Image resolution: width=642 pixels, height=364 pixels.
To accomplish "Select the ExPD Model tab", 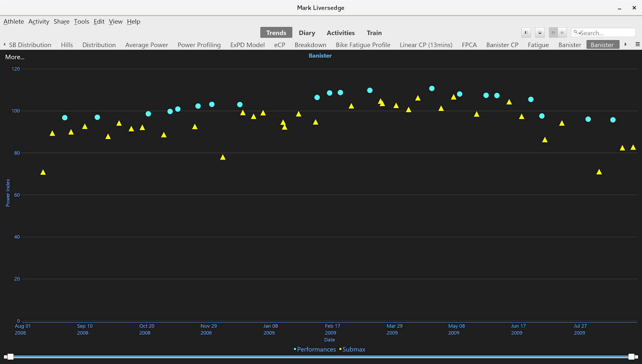I will click(248, 45).
